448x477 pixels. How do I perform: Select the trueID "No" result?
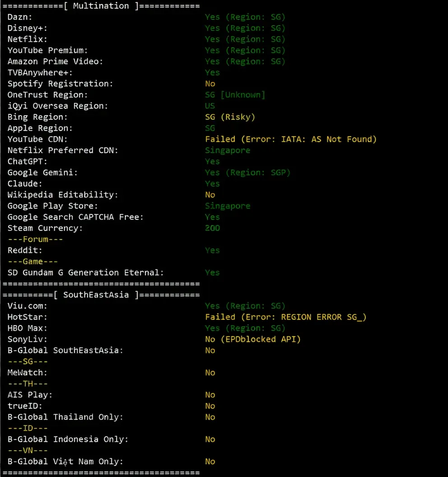point(210,406)
